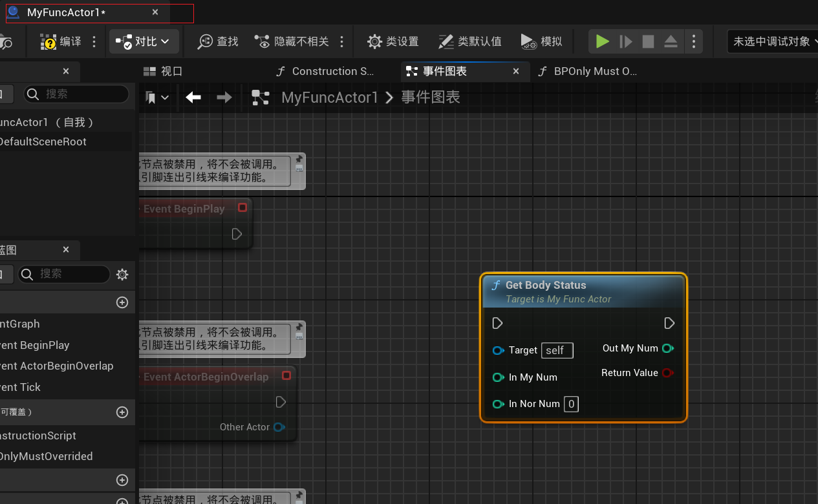Toggle Hide Unrelated (隐藏不相关)
The height and width of the screenshot is (504, 818).
[292, 42]
